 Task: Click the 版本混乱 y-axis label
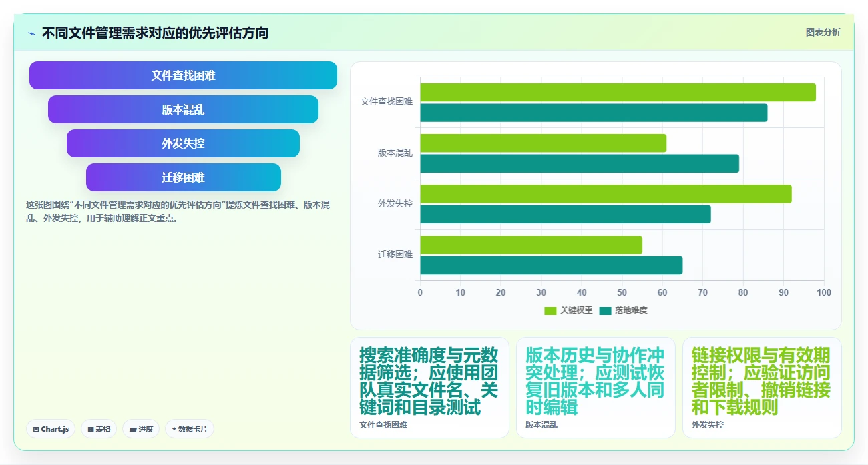point(395,153)
